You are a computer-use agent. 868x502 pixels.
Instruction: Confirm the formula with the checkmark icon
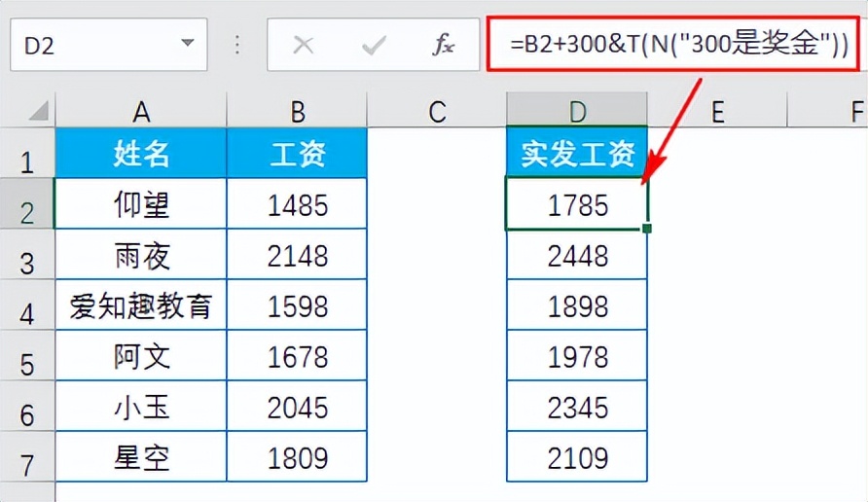tap(374, 46)
